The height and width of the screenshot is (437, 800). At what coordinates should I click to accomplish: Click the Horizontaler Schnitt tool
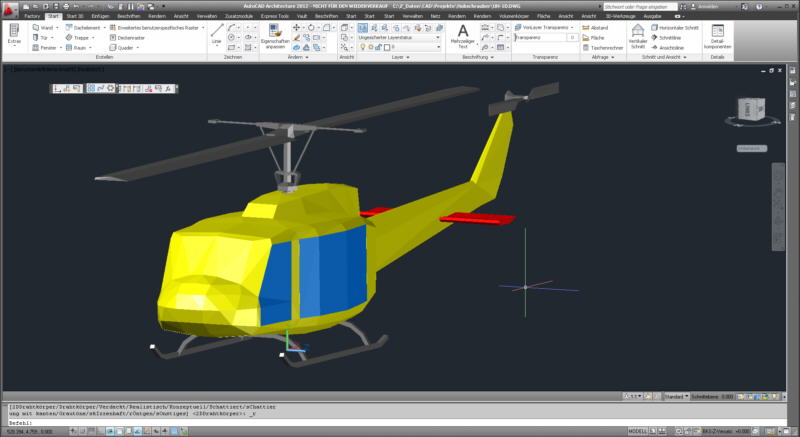[x=674, y=28]
